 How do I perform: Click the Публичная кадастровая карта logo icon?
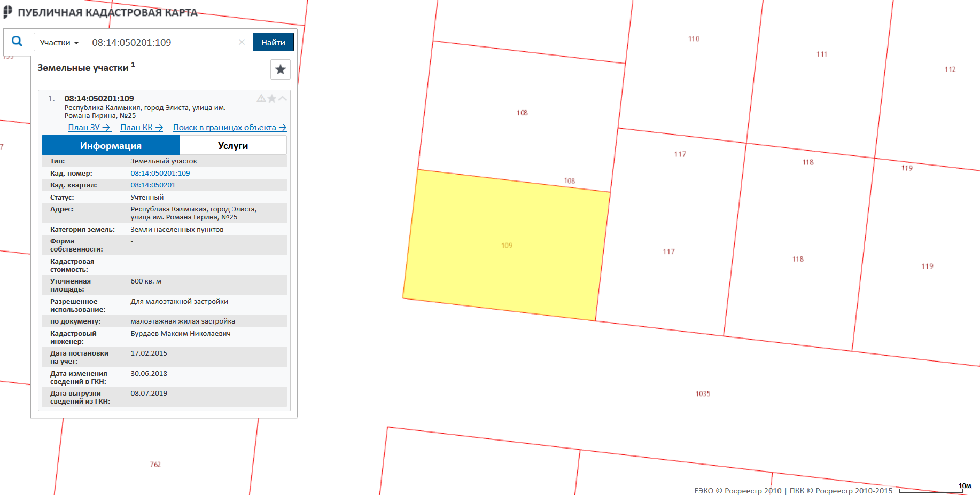7,12
